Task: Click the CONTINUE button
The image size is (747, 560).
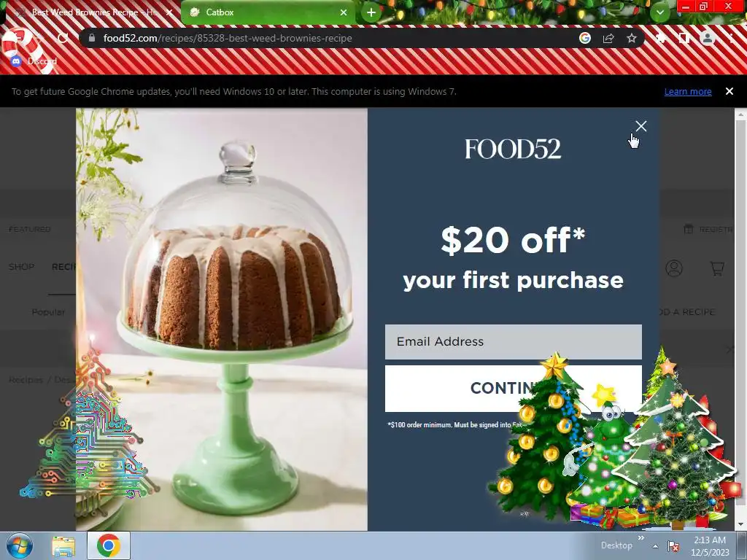Action: pos(513,388)
